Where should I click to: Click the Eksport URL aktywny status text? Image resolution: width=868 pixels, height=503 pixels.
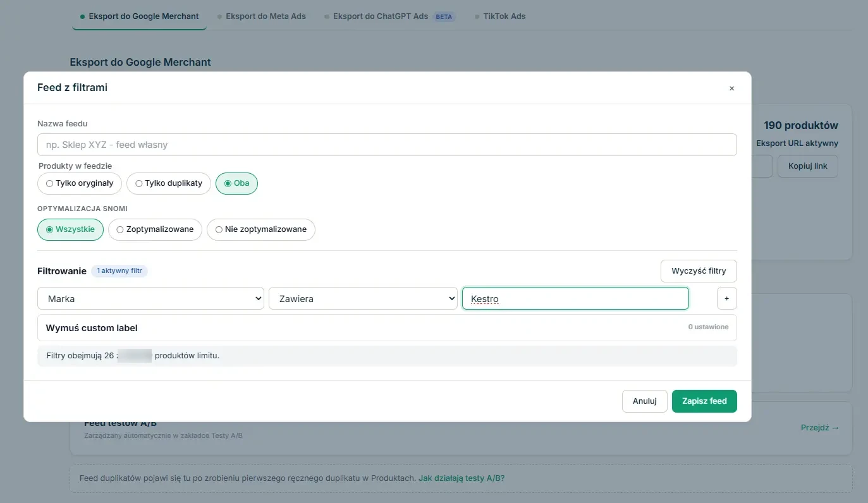click(x=797, y=143)
